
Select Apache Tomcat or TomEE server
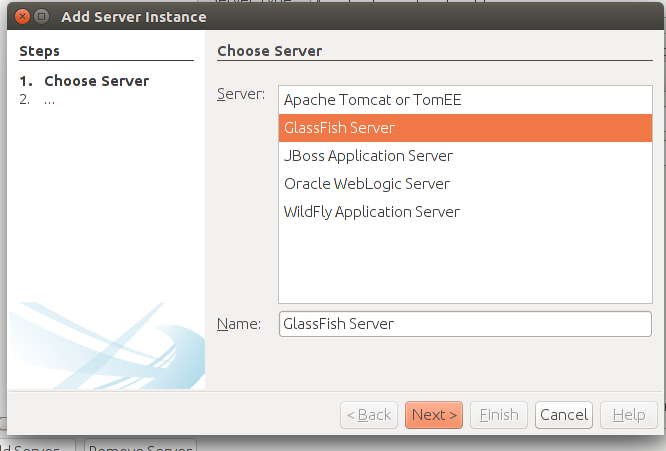point(465,100)
